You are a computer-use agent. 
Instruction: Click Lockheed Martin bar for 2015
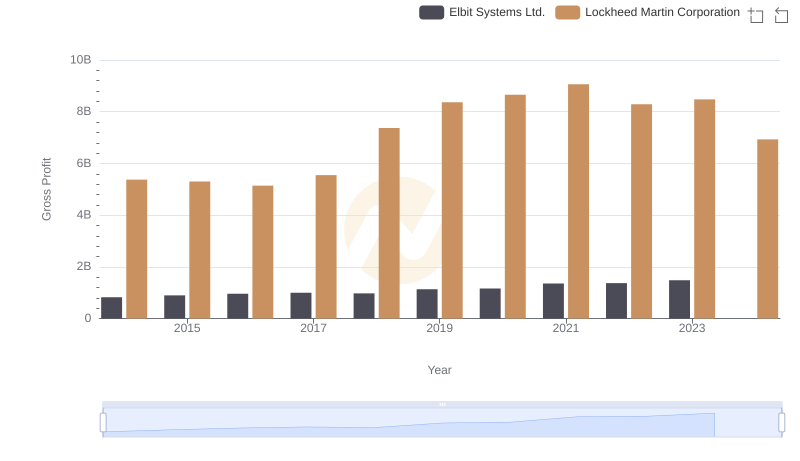click(x=199, y=250)
